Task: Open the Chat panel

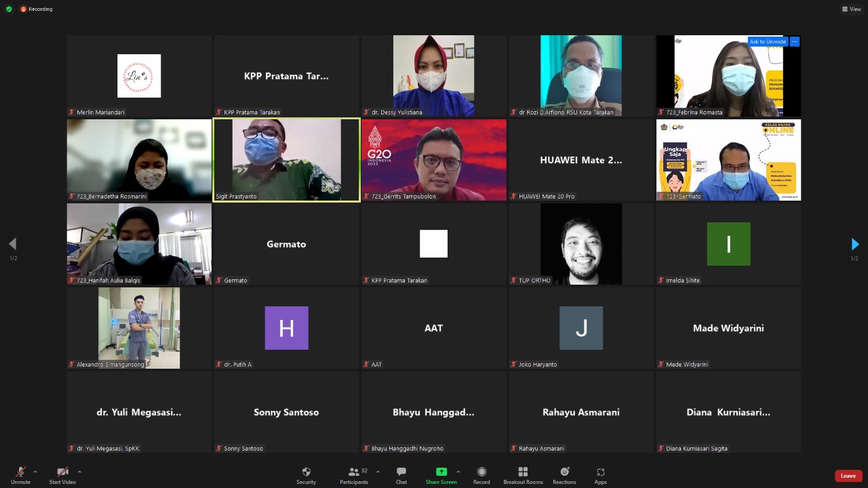Action: [x=401, y=472]
